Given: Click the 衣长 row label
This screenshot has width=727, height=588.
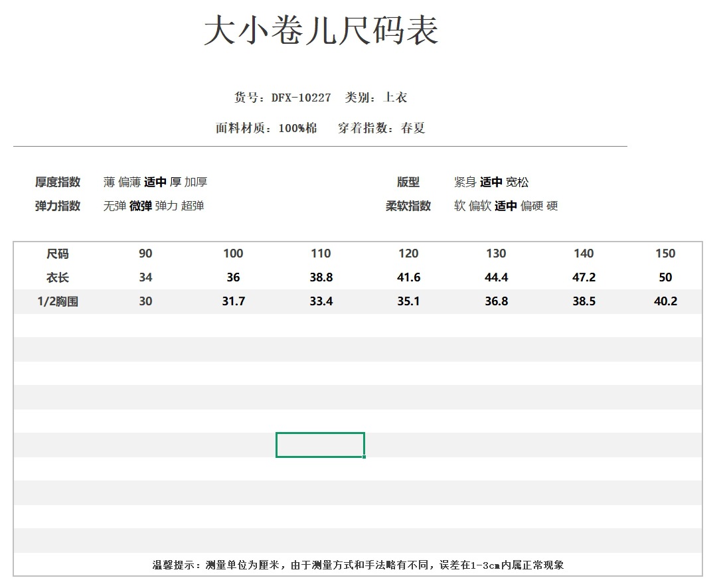Looking at the screenshot, I should (58, 277).
